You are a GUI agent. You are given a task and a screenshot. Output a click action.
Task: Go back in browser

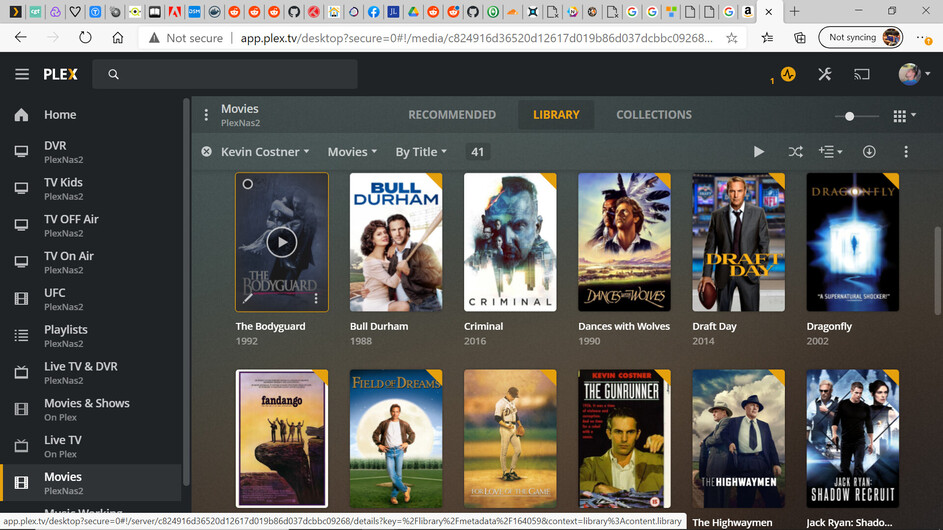(x=21, y=37)
